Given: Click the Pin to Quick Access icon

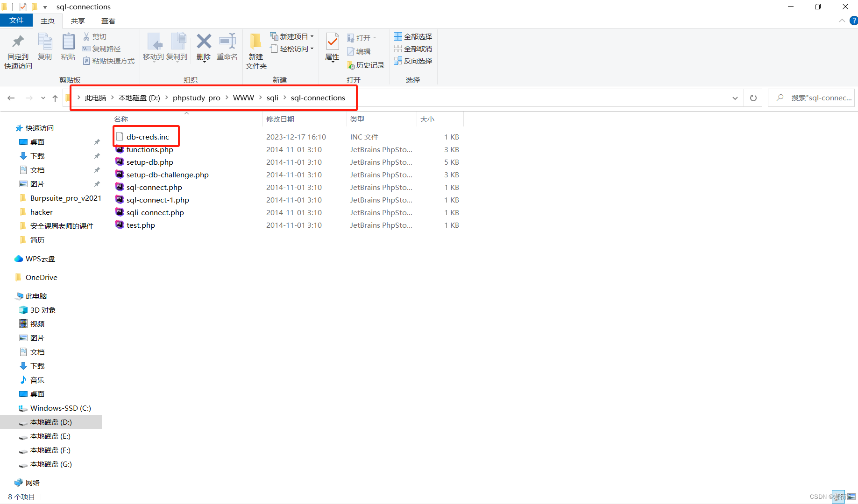Looking at the screenshot, I should click(18, 42).
